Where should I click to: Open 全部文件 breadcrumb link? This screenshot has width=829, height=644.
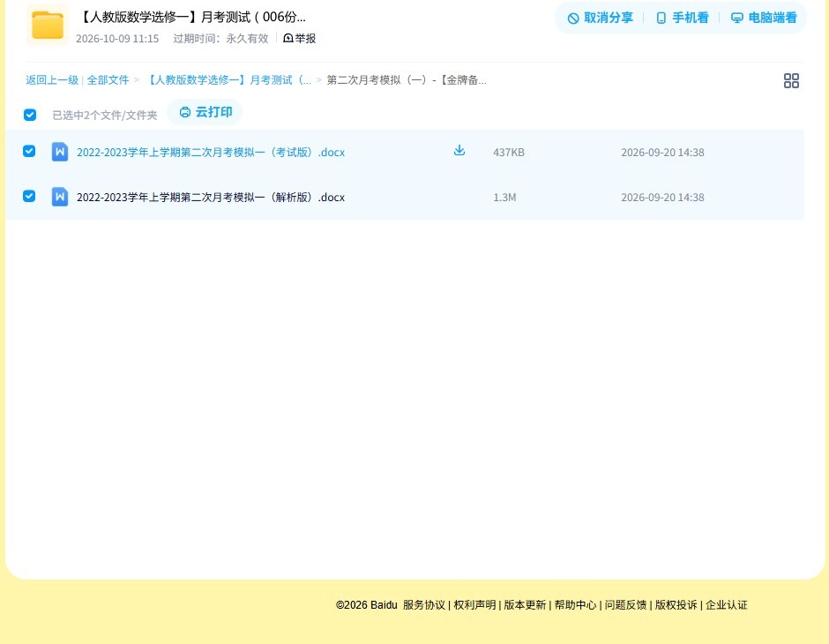point(108,80)
